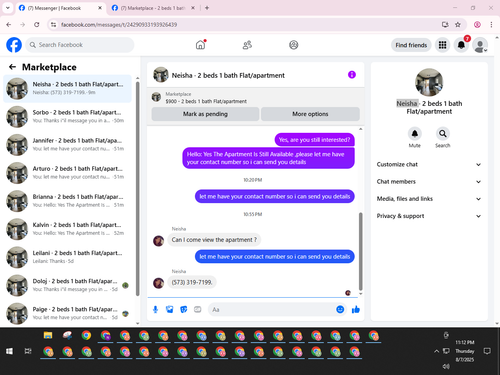The image size is (500, 375).
Task: Open the Sorbo conversation
Action: 67,116
